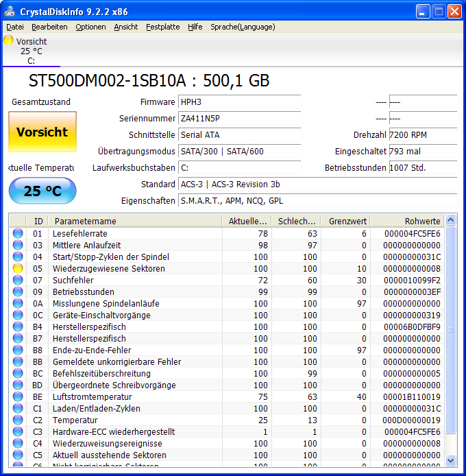Click the yellow Vorsicht health status button
The image size is (466, 476).
pos(42,132)
